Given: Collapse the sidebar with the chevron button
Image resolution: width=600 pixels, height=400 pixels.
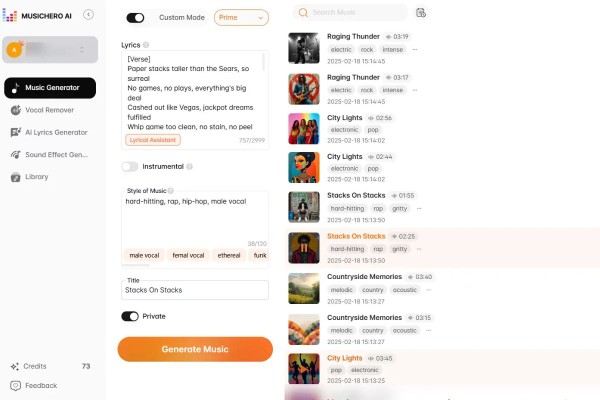Looking at the screenshot, I should 88,15.
